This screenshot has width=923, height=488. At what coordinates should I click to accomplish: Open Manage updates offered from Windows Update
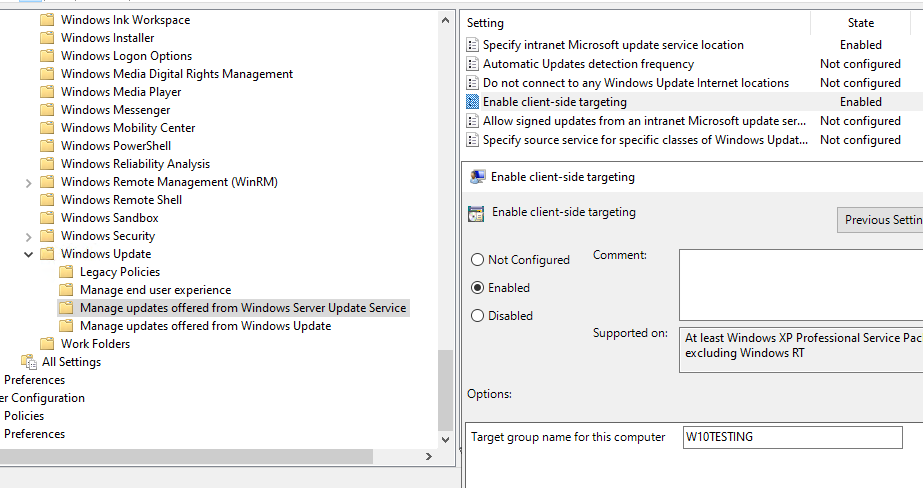coord(205,326)
